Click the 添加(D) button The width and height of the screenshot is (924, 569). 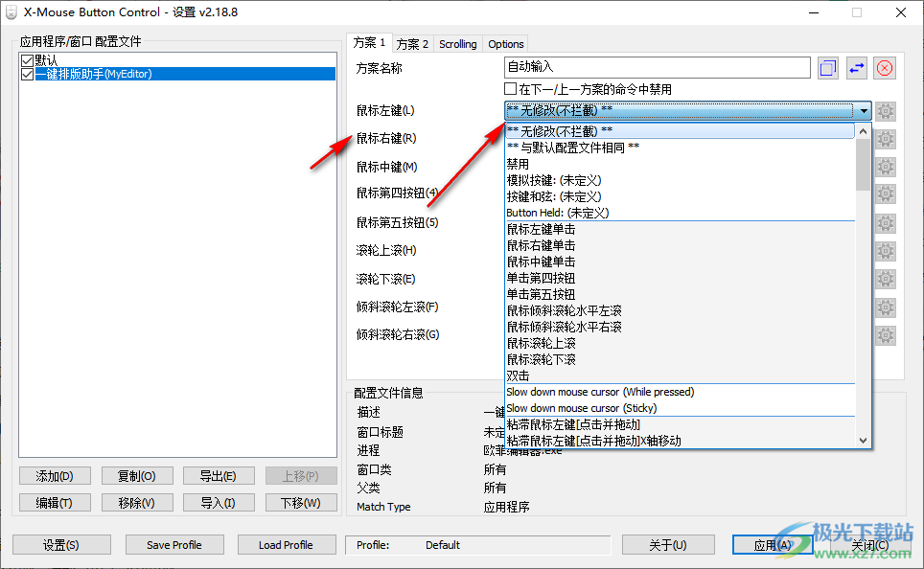tap(55, 476)
